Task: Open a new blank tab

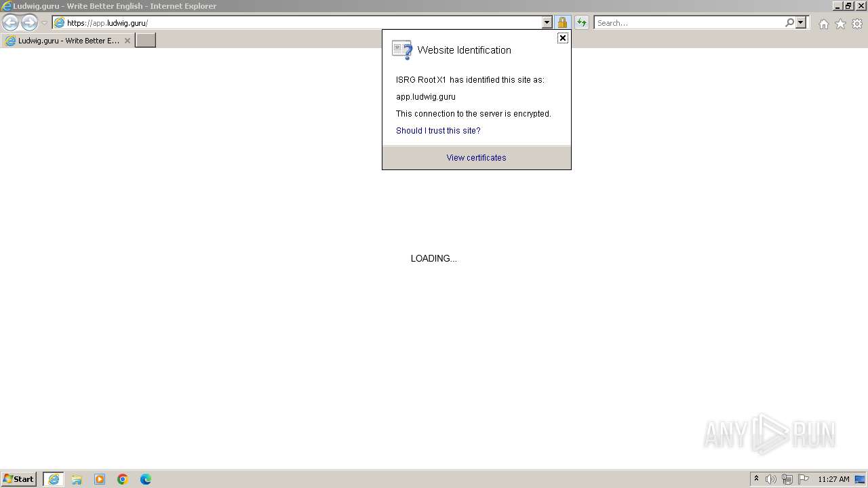Action: pos(146,41)
